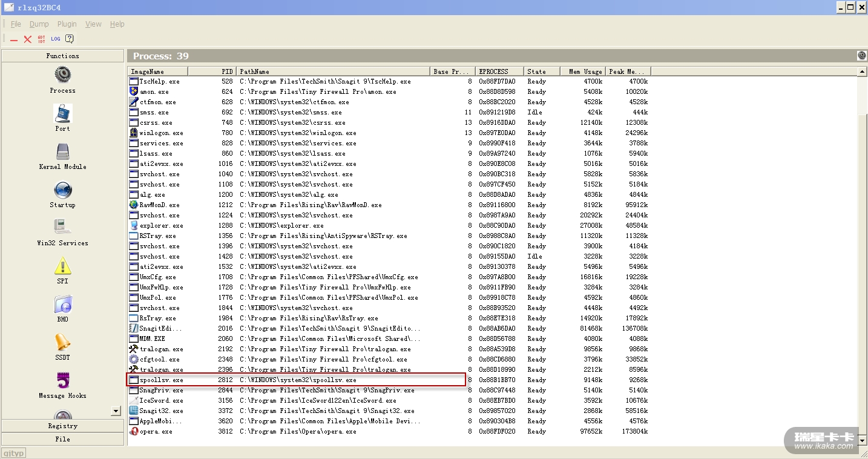Select the SSDT bell icon
This screenshot has width=868, height=459.
coord(63,342)
